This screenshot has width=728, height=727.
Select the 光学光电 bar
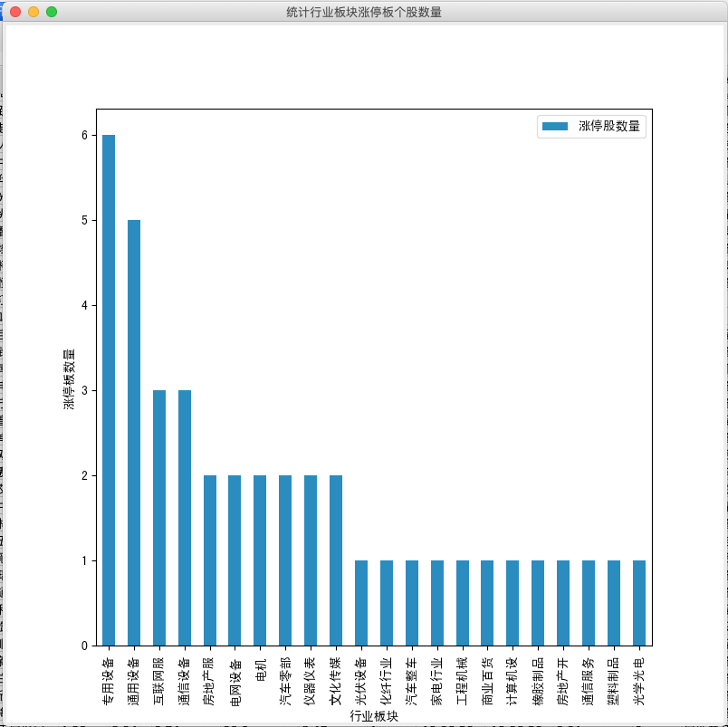[x=639, y=603]
